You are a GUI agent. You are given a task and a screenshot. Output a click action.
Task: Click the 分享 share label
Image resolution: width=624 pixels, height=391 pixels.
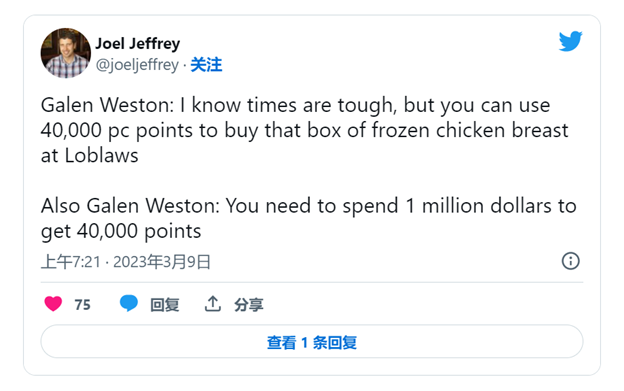point(249,305)
